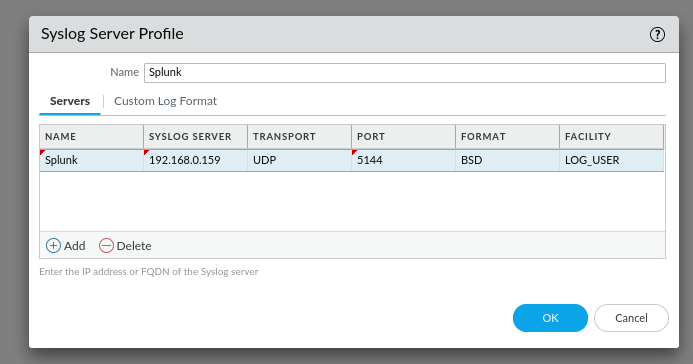Edit the profile Name field containing Splunk
The height and width of the screenshot is (364, 693).
405,73
